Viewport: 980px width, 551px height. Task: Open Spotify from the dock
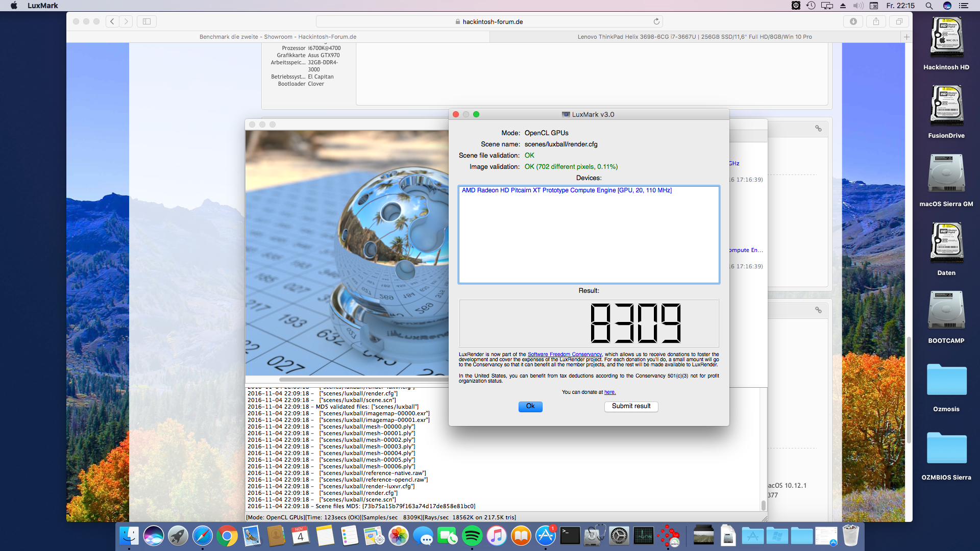click(472, 536)
